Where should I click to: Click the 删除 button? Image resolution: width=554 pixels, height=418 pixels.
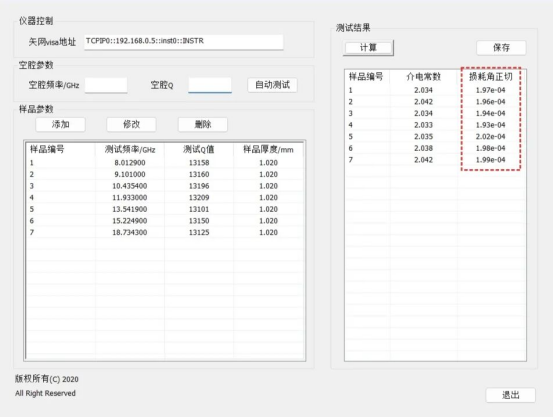(x=203, y=124)
